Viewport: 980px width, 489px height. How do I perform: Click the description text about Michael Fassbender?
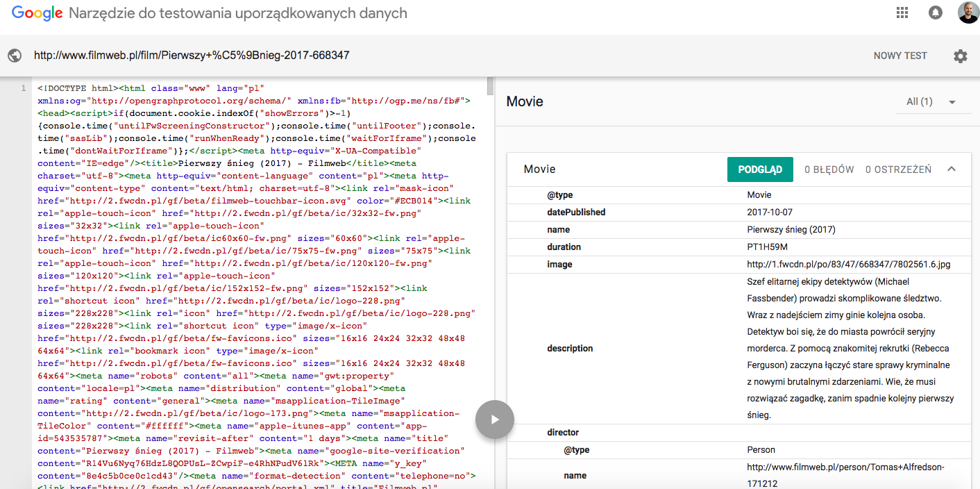[850, 349]
